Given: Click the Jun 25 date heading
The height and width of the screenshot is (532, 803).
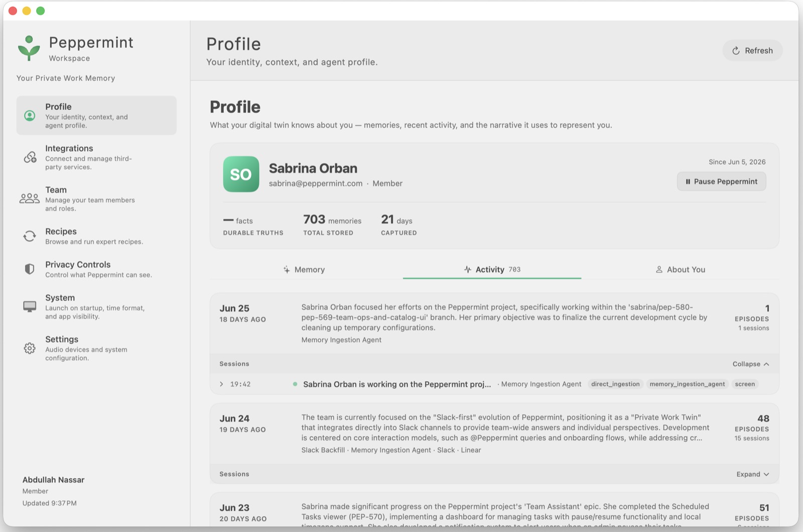Looking at the screenshot, I should point(234,308).
